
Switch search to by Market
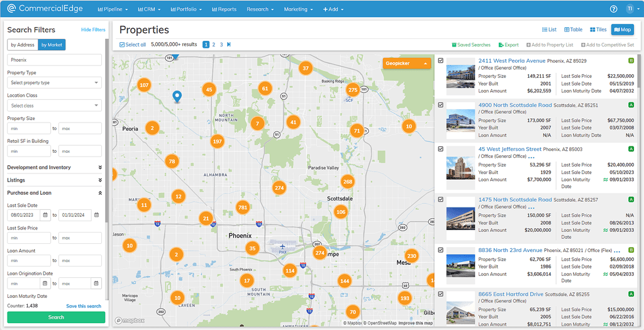(x=52, y=45)
